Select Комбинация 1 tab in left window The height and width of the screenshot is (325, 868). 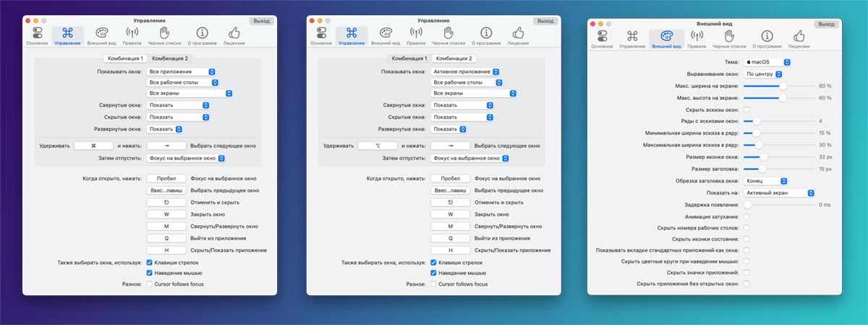point(125,58)
